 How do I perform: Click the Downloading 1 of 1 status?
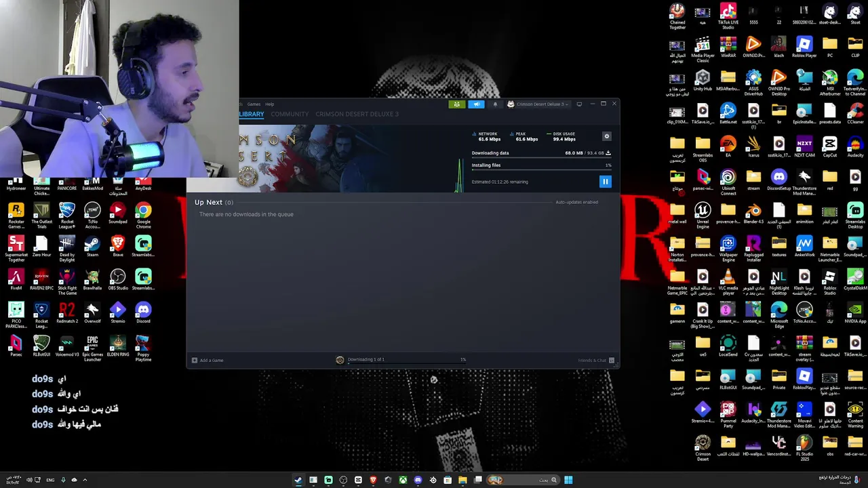pyautogui.click(x=366, y=360)
